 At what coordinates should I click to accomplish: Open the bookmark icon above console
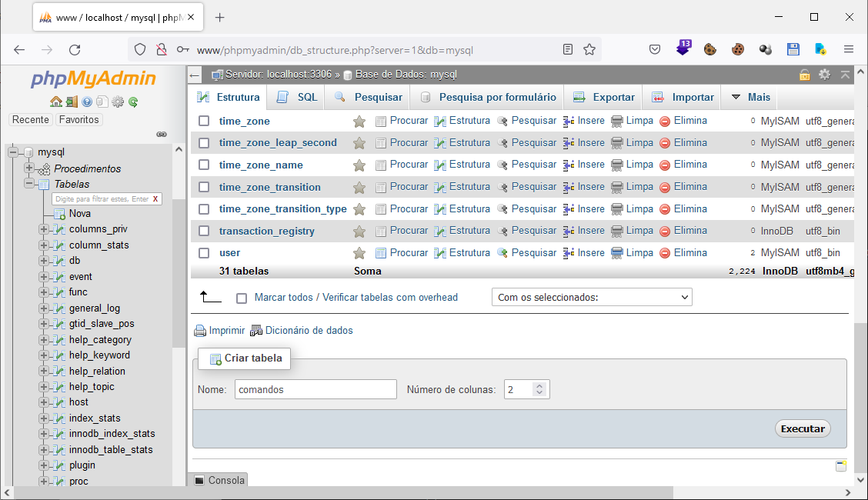click(841, 465)
